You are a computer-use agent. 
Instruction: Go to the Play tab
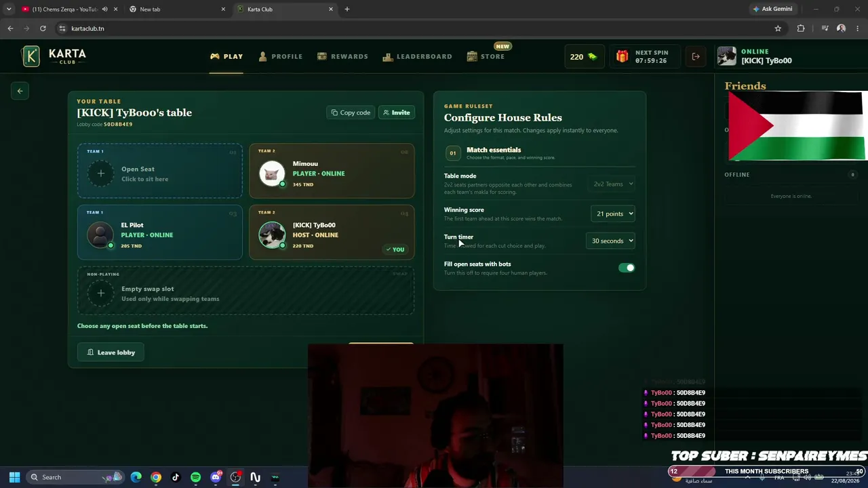pos(226,56)
